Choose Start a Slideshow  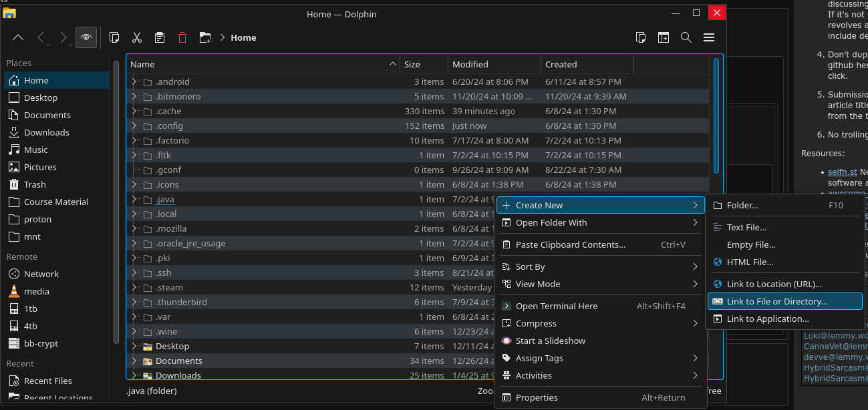click(x=600, y=341)
